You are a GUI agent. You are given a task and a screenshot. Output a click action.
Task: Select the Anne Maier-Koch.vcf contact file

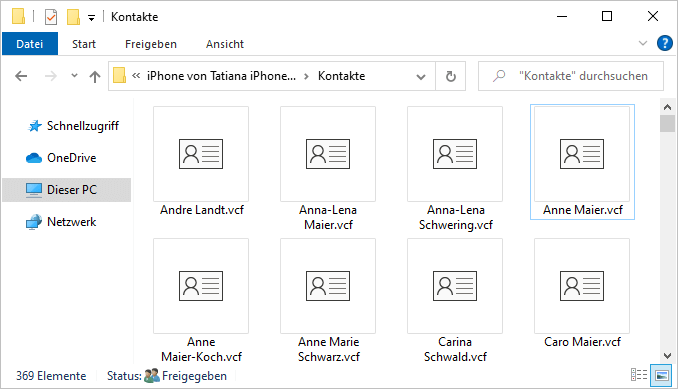(x=201, y=301)
